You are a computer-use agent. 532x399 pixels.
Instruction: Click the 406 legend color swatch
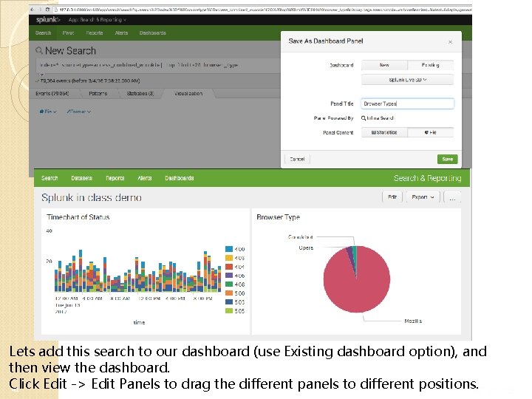(x=229, y=276)
